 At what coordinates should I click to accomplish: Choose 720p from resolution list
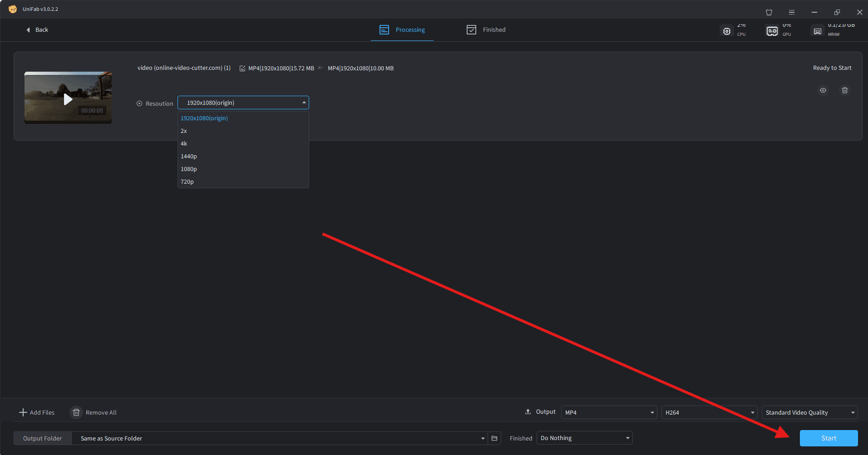[x=187, y=181]
